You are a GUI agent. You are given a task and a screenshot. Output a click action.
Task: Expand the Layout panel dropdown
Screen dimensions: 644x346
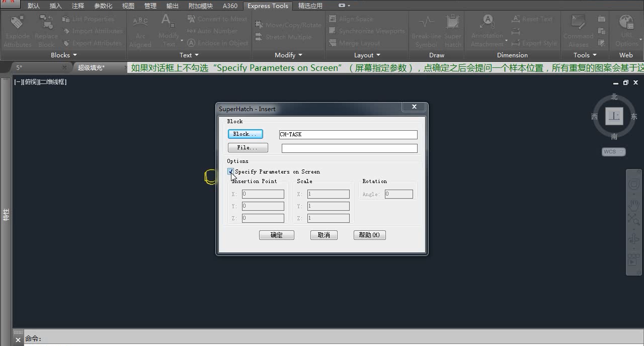pos(367,55)
